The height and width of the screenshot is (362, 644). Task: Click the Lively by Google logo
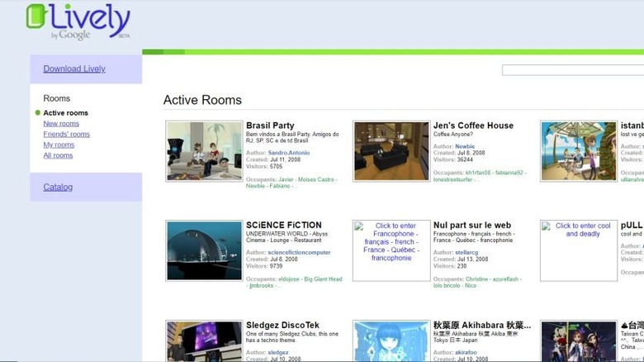78,21
